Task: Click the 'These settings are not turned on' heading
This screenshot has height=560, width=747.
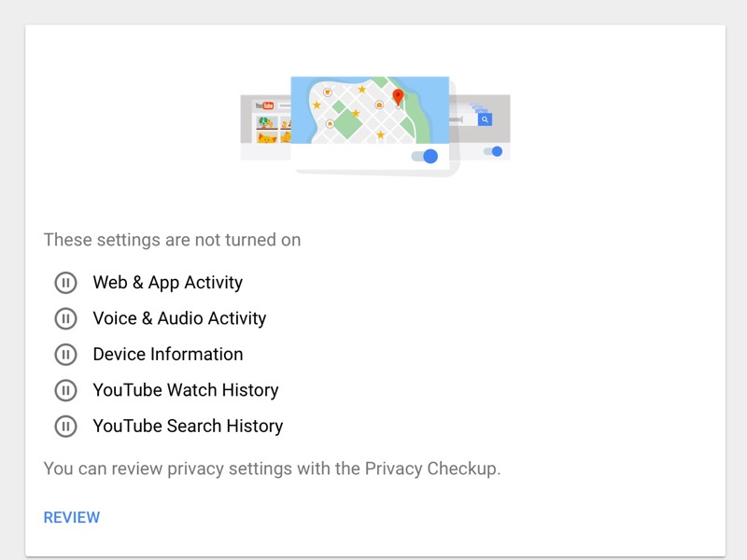Action: coord(172,240)
